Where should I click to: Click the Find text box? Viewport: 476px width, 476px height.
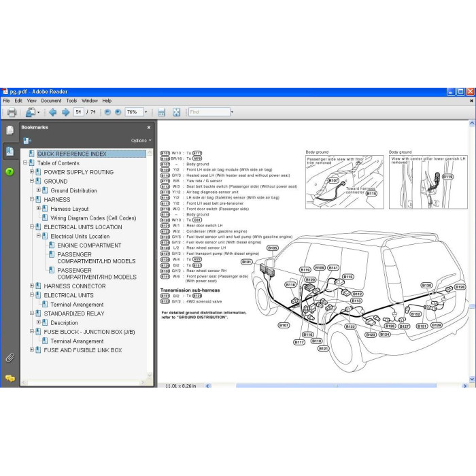click(x=209, y=112)
